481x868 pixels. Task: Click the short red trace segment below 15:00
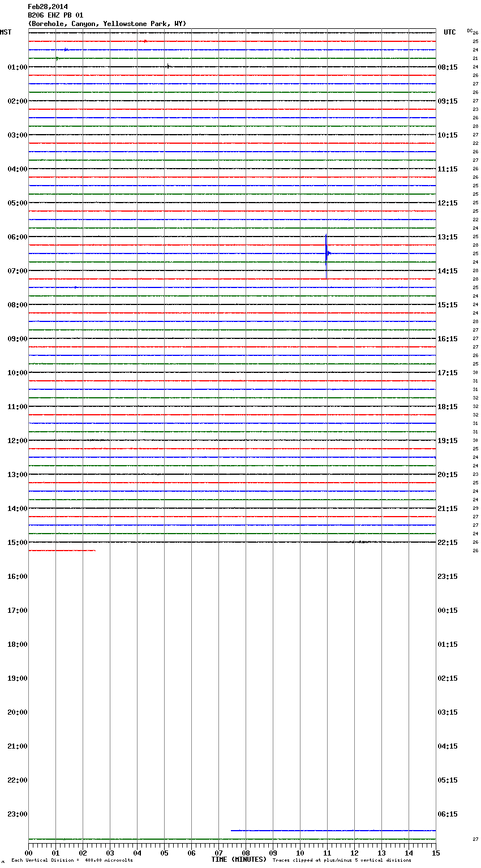(62, 551)
